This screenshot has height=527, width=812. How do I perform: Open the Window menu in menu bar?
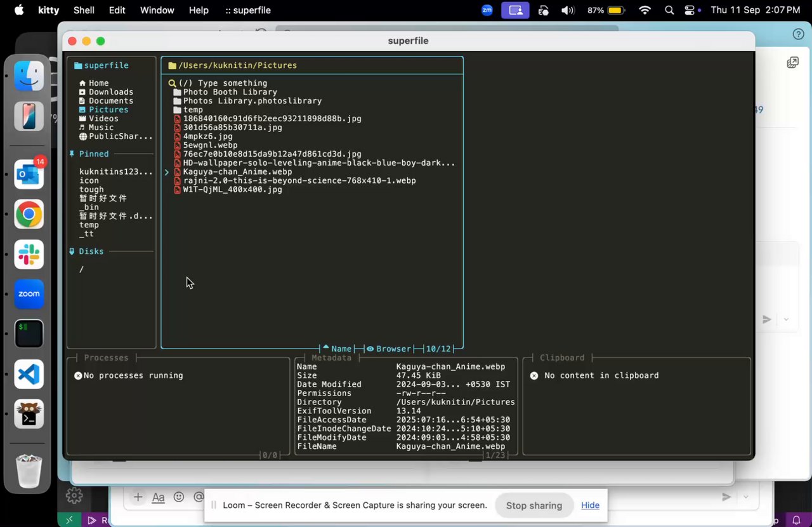coord(157,10)
